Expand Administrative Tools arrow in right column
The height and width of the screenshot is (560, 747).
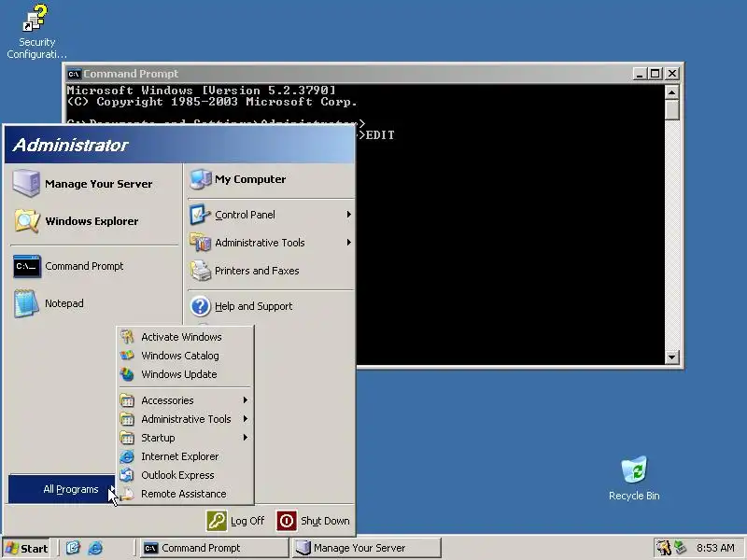[x=348, y=243]
